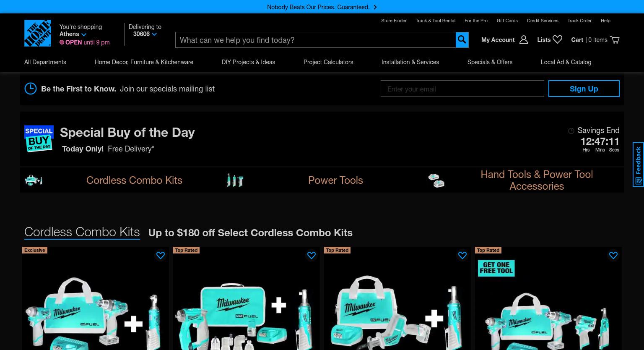Click the clock icon beside Be the First to Know
Viewport: 644px width, 350px height.
click(31, 89)
